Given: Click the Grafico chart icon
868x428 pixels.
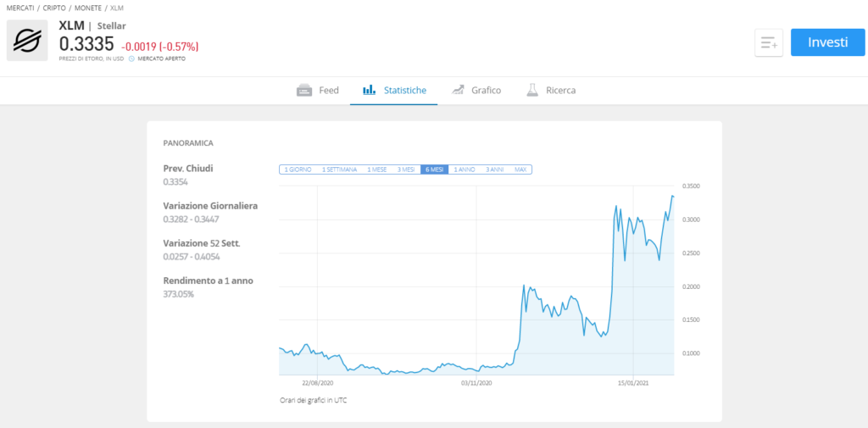Looking at the screenshot, I should (x=457, y=90).
